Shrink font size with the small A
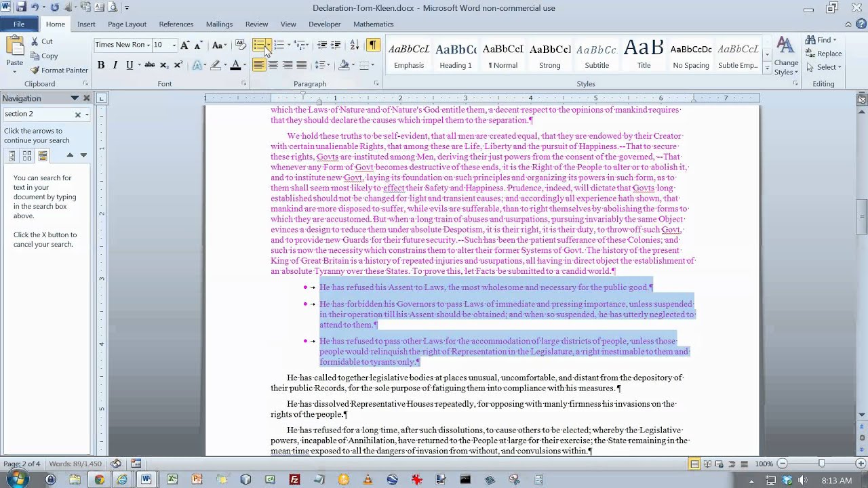The height and width of the screenshot is (488, 868). click(x=198, y=45)
